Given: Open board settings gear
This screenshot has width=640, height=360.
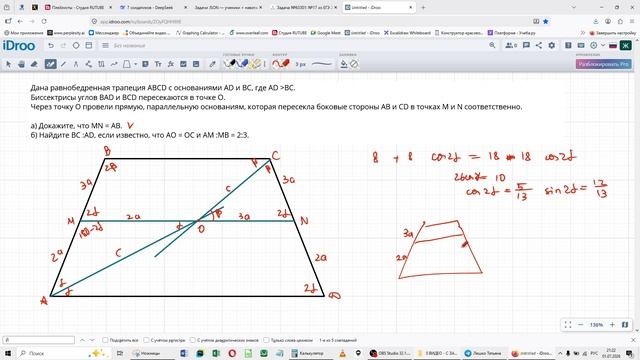Looking at the screenshot, I should [551, 45].
